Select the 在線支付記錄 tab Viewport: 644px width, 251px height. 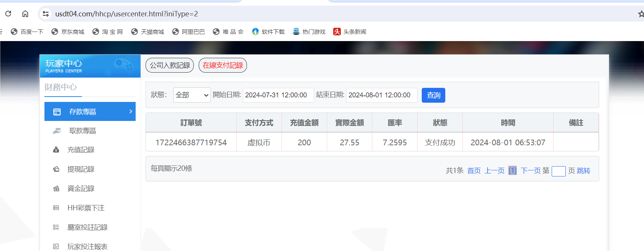(x=223, y=65)
